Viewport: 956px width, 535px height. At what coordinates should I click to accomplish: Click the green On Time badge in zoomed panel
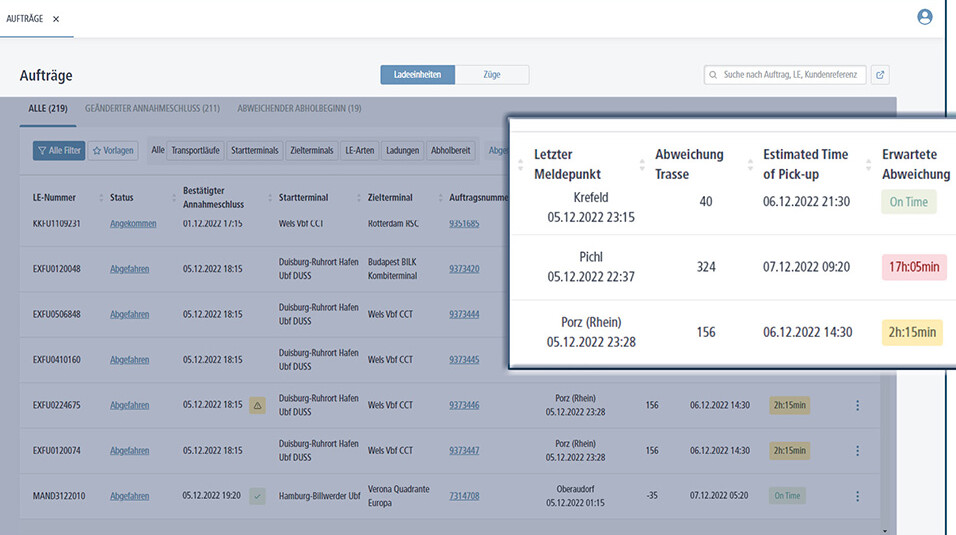pyautogui.click(x=908, y=201)
